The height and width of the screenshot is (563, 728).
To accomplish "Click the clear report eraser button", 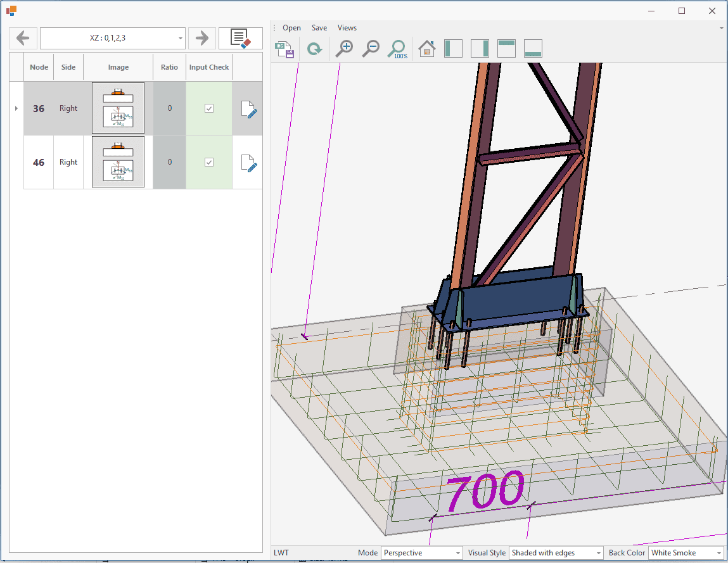I will tap(240, 39).
